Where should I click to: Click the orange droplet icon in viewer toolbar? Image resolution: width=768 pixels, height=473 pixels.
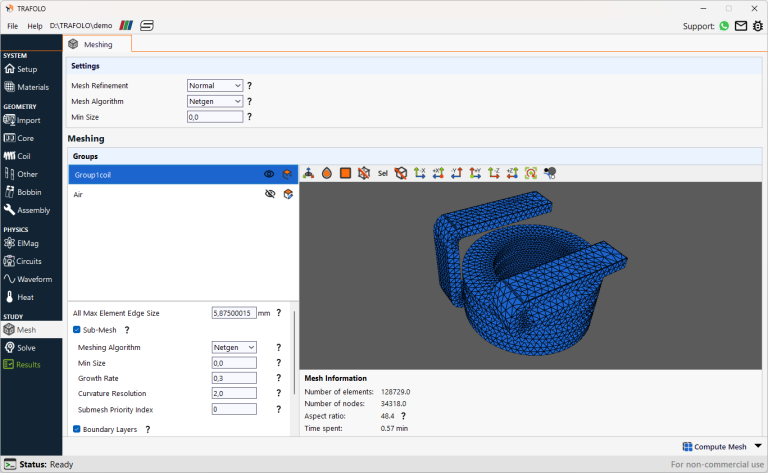tap(327, 173)
